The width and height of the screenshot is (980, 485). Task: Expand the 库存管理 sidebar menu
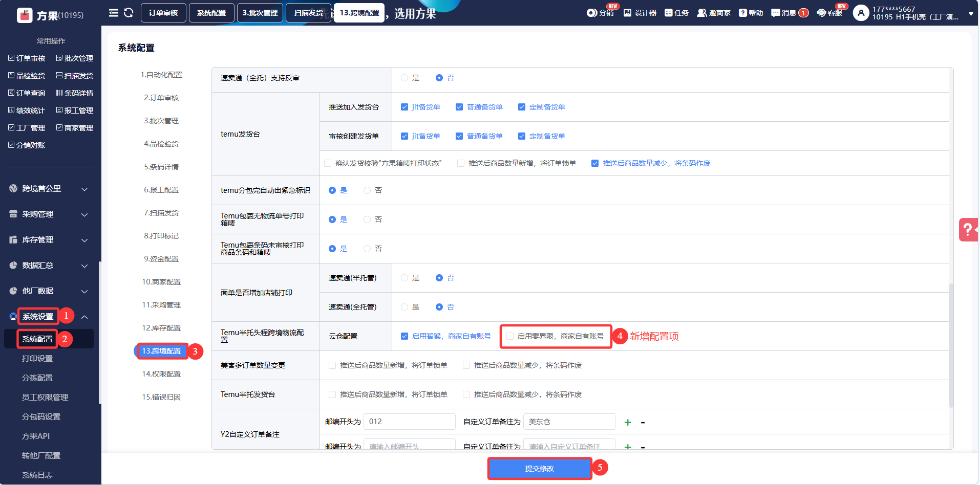[49, 240]
